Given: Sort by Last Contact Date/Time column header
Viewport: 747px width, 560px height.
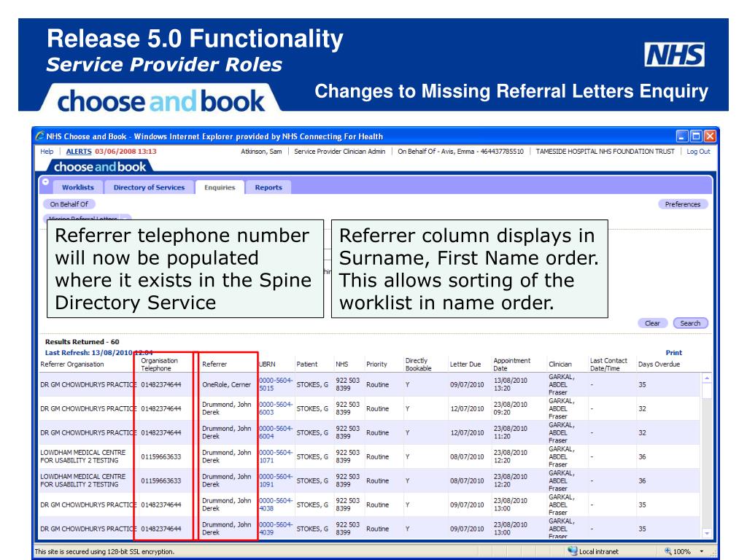Looking at the screenshot, I should 608,365.
